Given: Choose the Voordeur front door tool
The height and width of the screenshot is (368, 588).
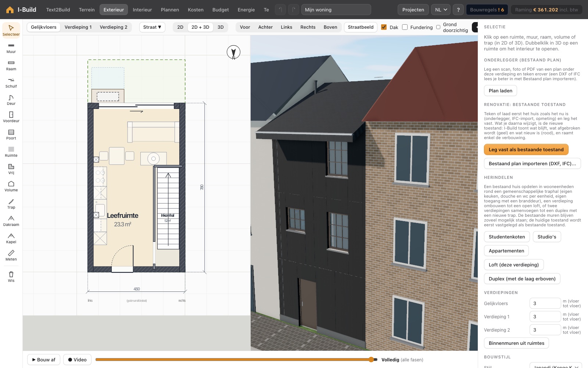Looking at the screenshot, I should click(x=11, y=117).
